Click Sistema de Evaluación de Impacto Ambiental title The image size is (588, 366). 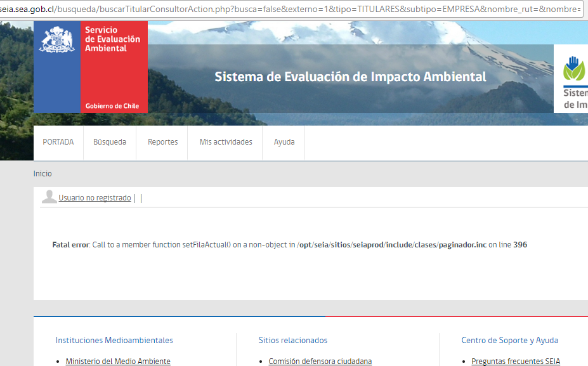point(350,77)
